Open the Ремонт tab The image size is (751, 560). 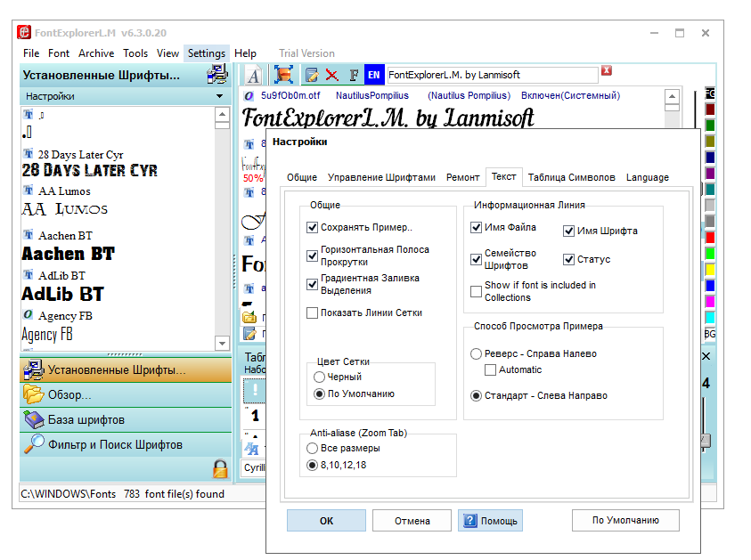click(x=462, y=177)
